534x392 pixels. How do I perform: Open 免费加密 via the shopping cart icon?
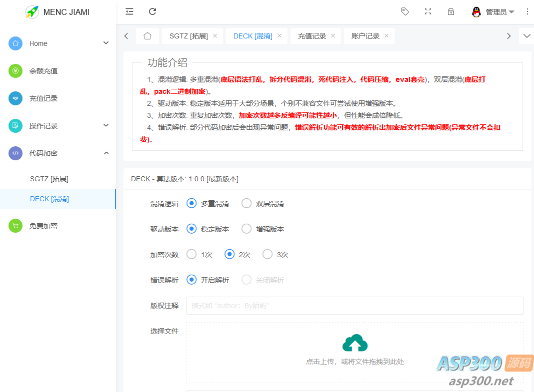pyautogui.click(x=15, y=226)
